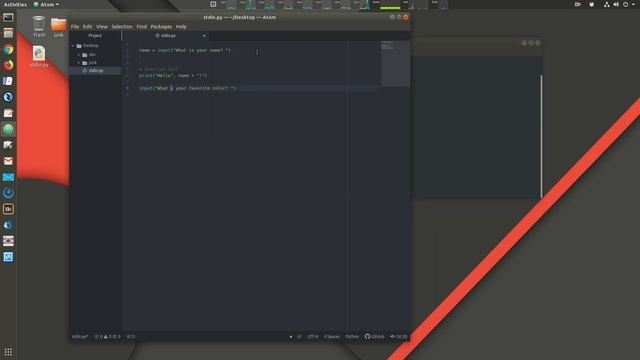Image resolution: width=640 pixels, height=360 pixels.
Task: Open the Edit menu
Action: [87, 27]
